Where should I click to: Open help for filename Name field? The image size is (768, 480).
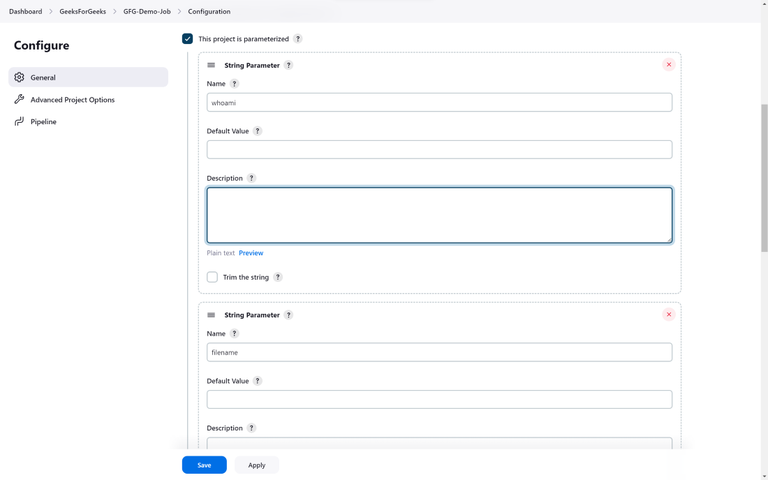[234, 334]
